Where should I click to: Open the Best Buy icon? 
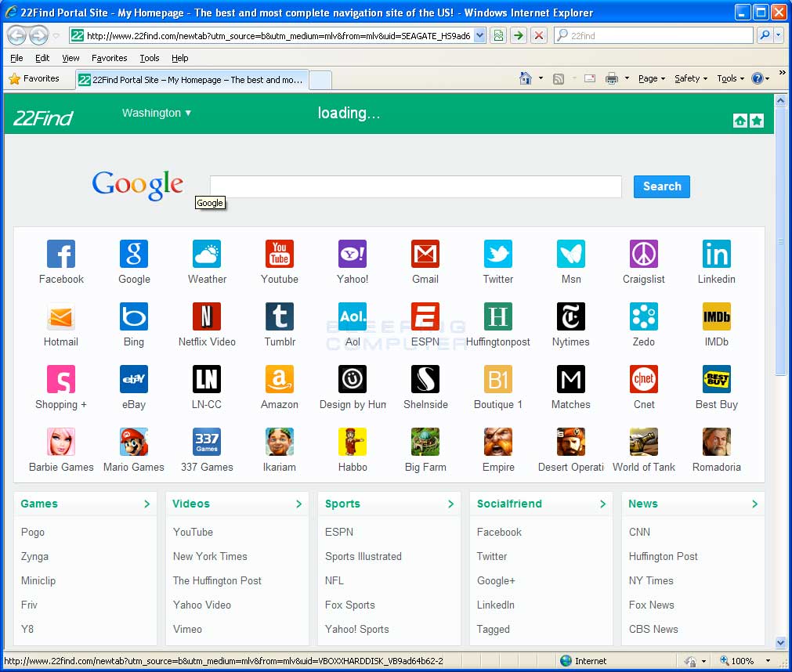[716, 378]
